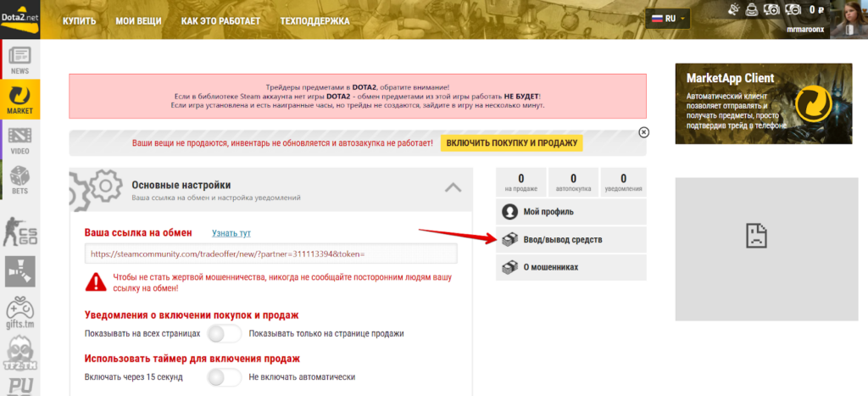Viewport: 868px width, 396px height.
Task: Click the add funds money-plus icon
Action: point(771,9)
